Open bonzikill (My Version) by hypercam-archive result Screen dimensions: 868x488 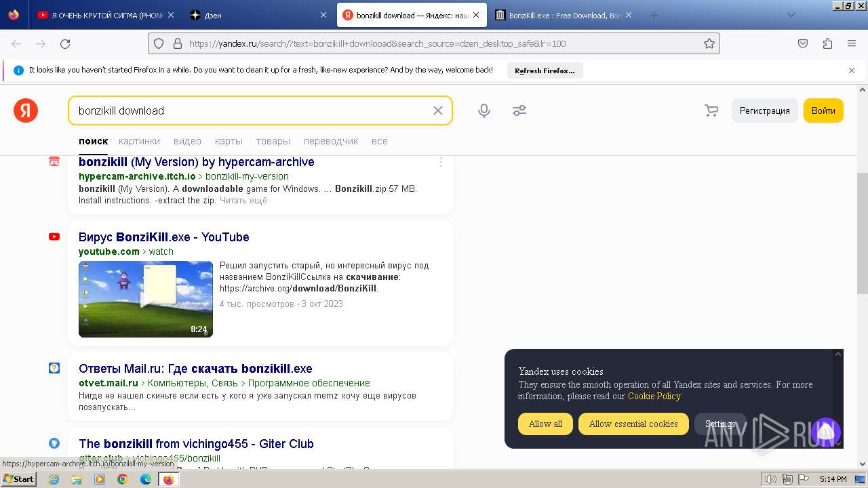(197, 162)
